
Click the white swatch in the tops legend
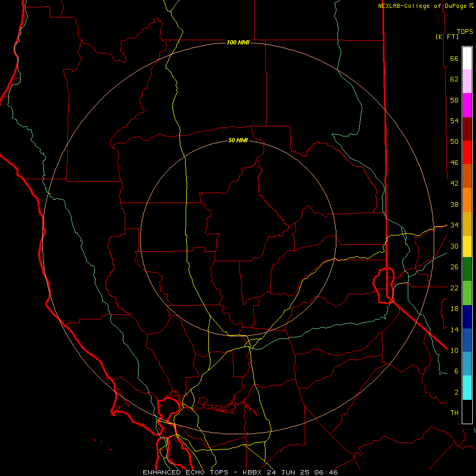pos(467,58)
